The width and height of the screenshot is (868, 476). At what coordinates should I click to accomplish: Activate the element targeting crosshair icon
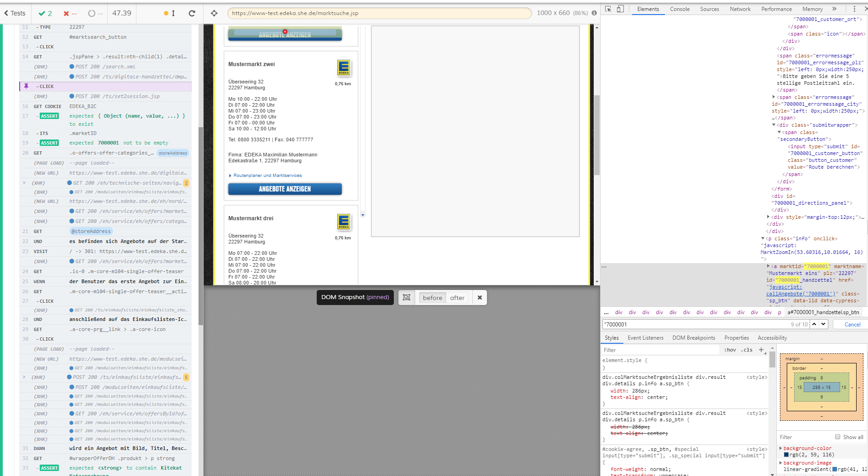[x=214, y=13]
